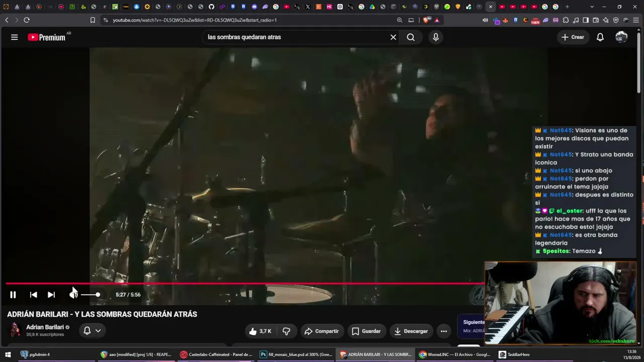Start voice search with the microphone
The height and width of the screenshot is (362, 644).
436,37
